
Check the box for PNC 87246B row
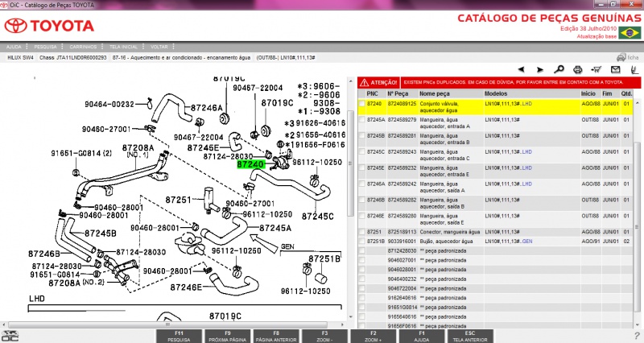(x=361, y=200)
